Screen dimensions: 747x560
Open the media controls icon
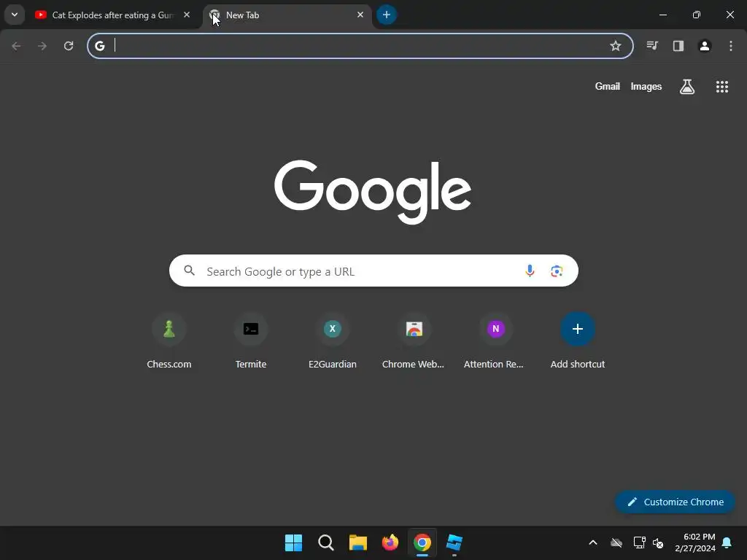tap(652, 46)
